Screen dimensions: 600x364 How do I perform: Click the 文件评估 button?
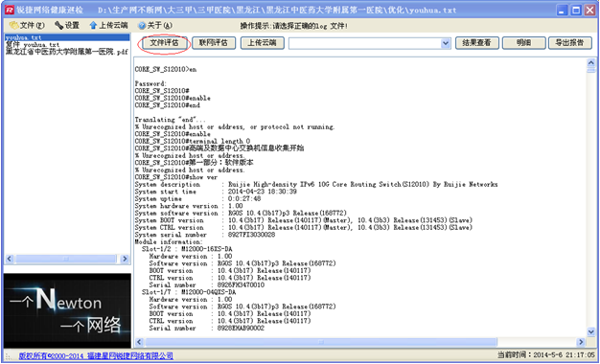click(x=165, y=43)
